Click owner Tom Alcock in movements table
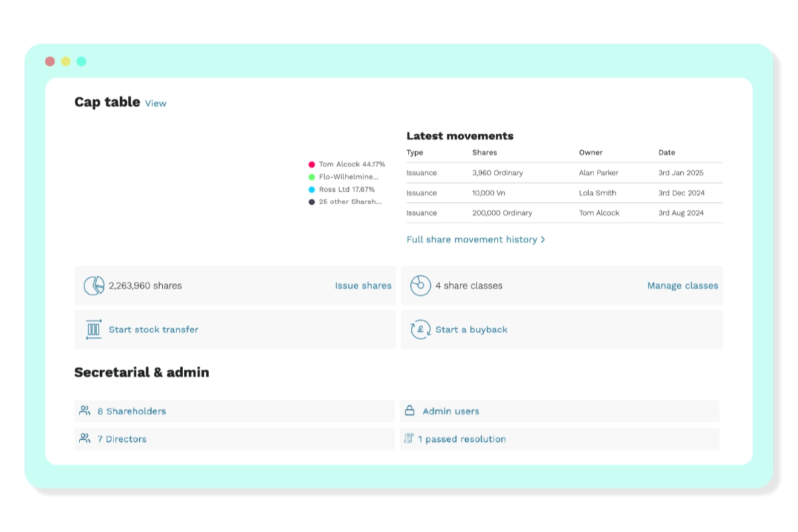 pyautogui.click(x=599, y=213)
